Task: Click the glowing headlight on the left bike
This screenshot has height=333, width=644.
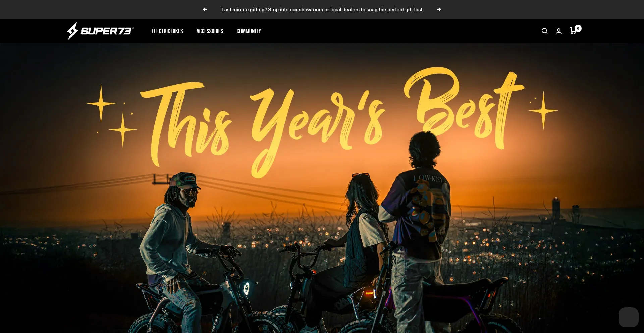Action: point(246,288)
